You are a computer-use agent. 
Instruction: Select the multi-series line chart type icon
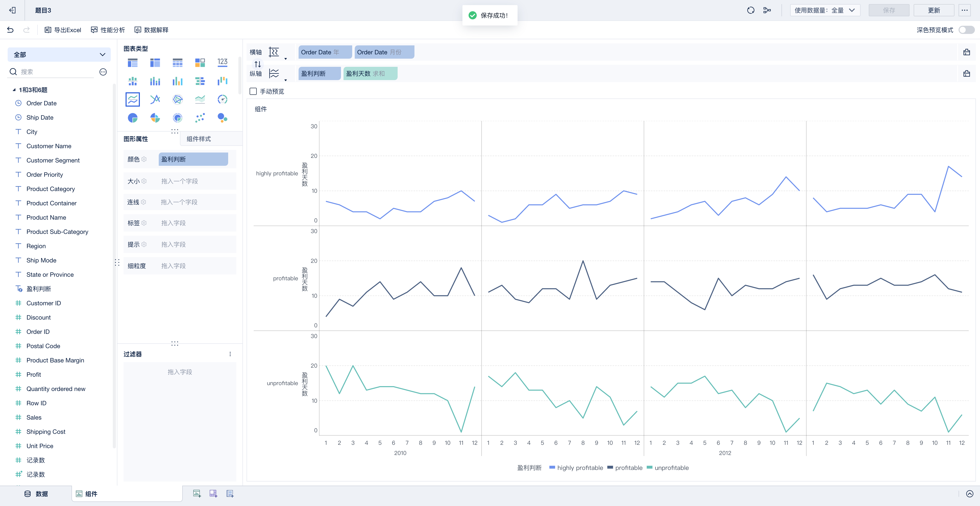[x=132, y=99]
